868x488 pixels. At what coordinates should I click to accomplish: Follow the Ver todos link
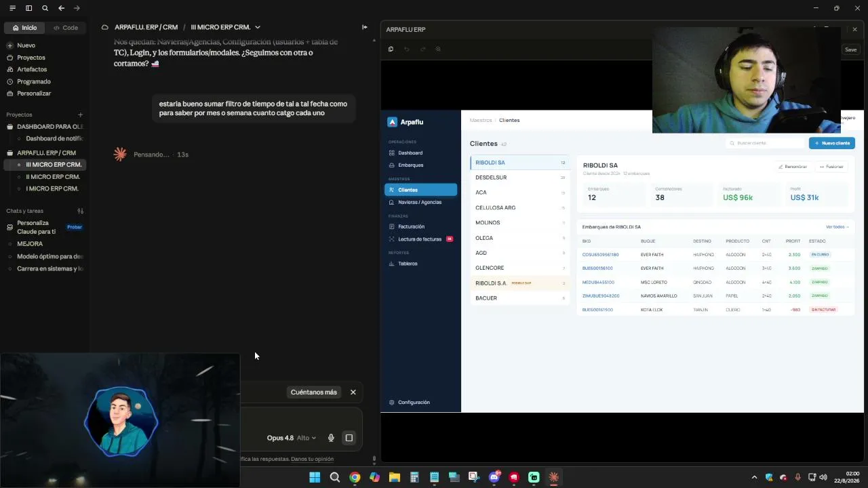pyautogui.click(x=837, y=227)
